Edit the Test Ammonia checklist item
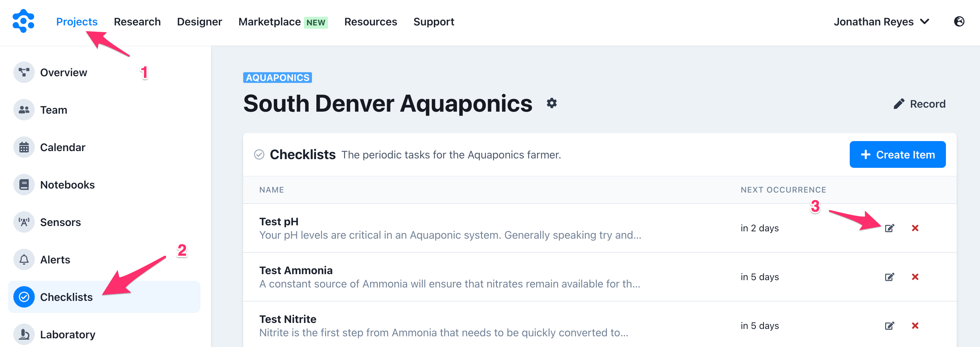Screen dimensions: 980x347 point(889,277)
